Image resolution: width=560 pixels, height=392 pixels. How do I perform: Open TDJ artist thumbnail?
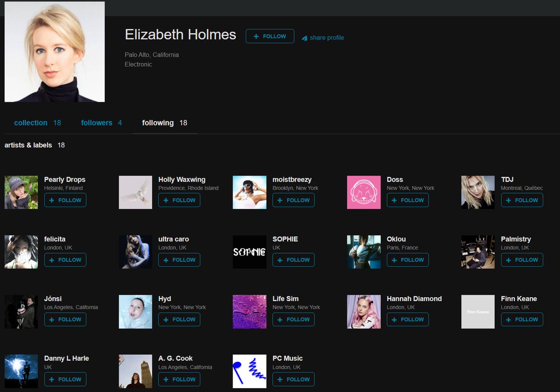478,192
